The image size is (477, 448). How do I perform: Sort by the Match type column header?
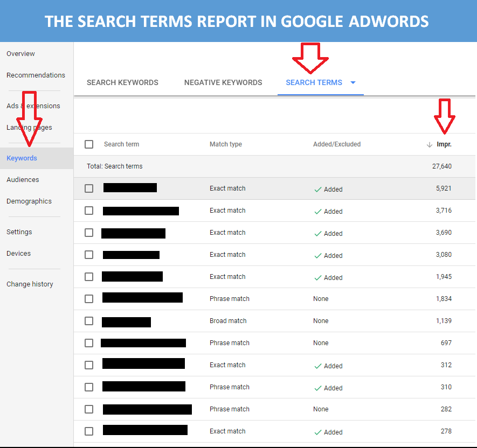226,144
